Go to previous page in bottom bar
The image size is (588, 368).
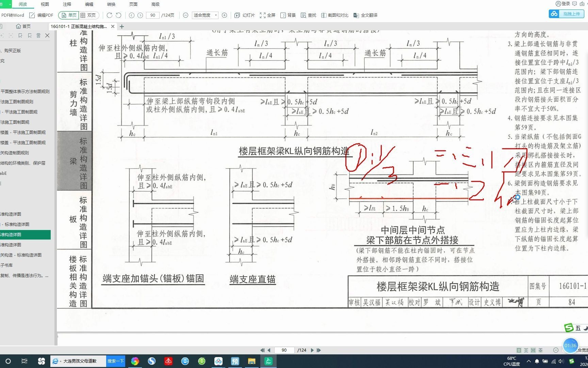pos(269,350)
